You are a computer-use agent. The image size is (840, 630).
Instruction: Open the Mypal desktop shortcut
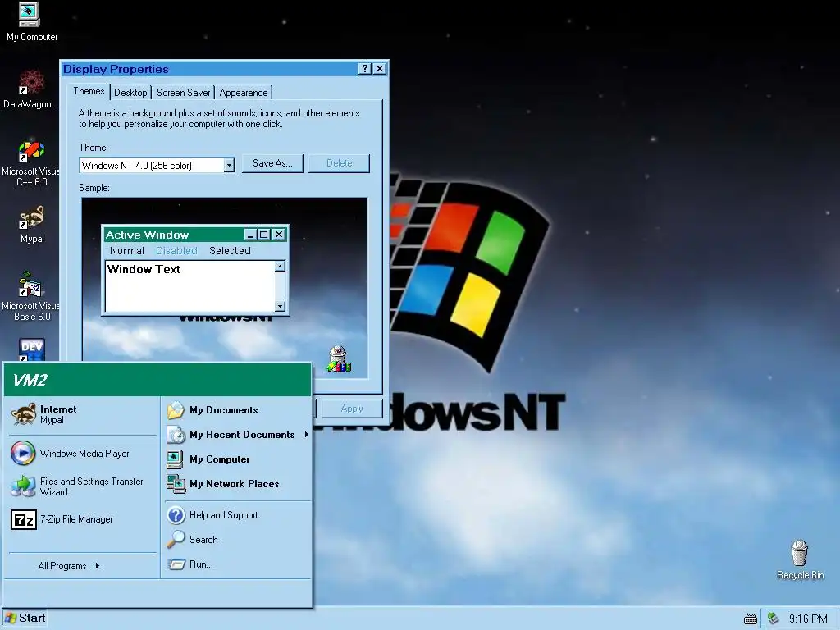pos(32,225)
